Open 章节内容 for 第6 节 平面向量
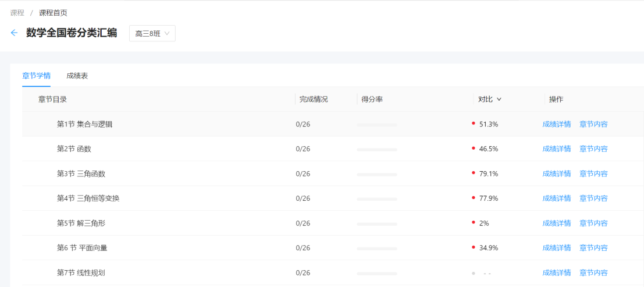Image resolution: width=644 pixels, height=287 pixels. coord(593,248)
